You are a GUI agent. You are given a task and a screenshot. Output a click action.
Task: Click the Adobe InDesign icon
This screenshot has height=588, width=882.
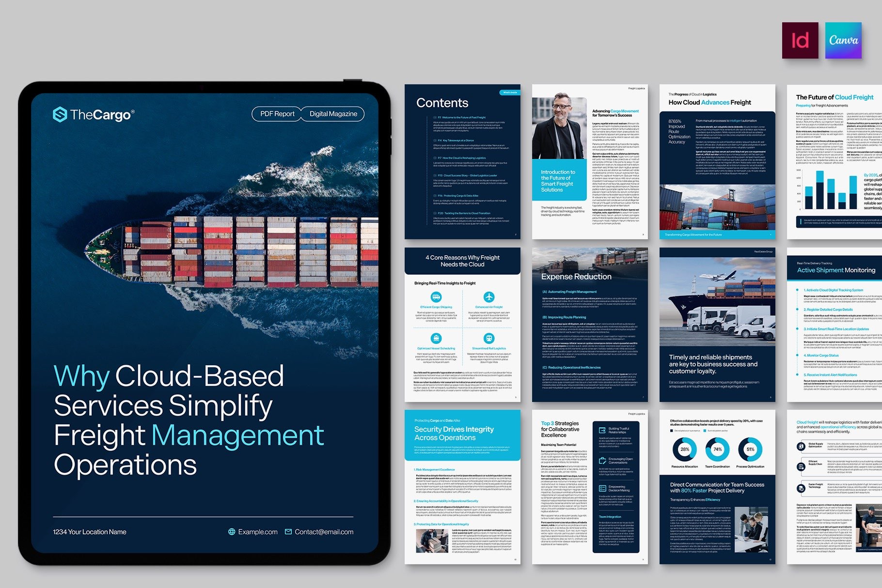(x=800, y=41)
